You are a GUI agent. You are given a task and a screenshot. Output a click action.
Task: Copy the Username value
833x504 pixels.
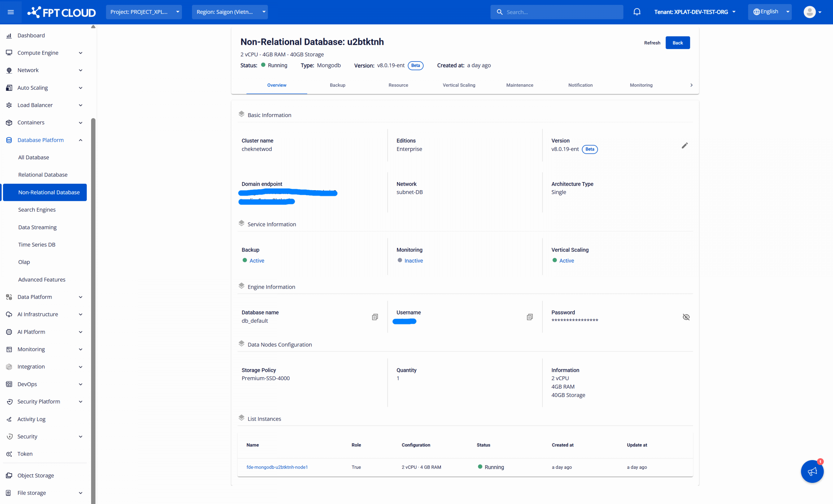(529, 317)
